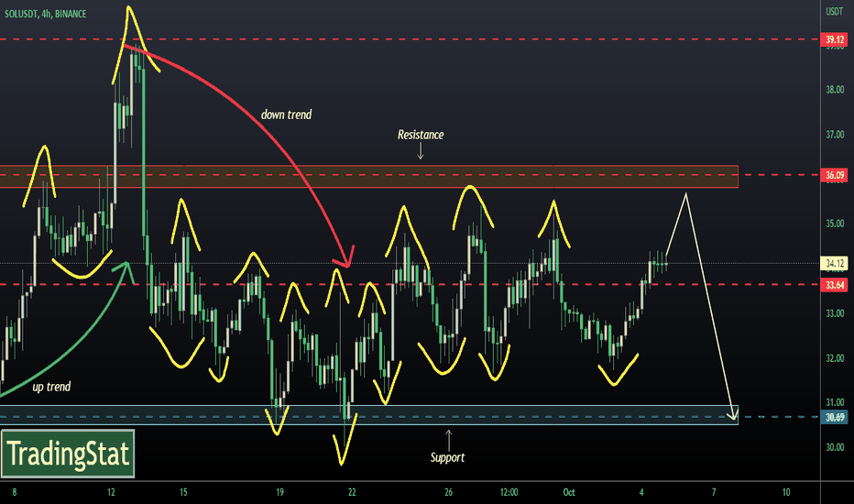Select the "Resistance" text label

tap(421, 135)
